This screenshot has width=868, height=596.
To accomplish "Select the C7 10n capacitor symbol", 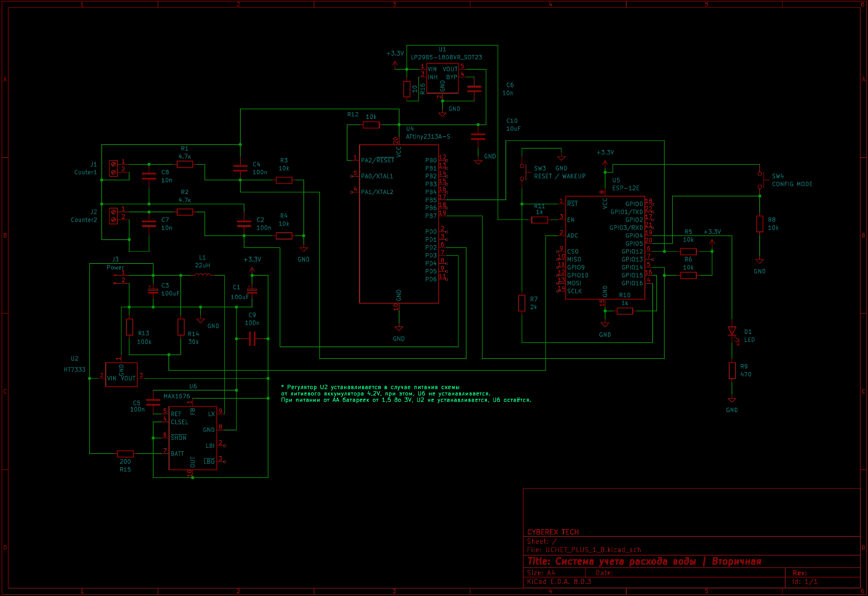I will (x=149, y=224).
